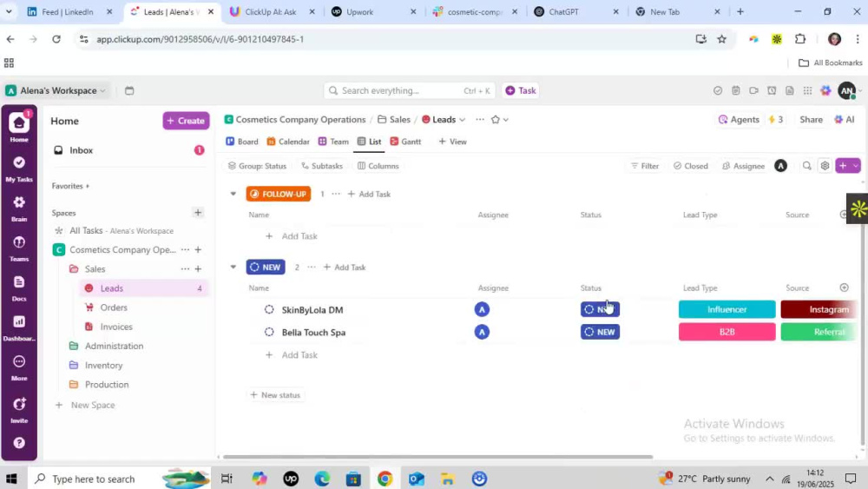Image resolution: width=868 pixels, height=489 pixels.
Task: Click the checkmark circle icon in header
Action: [718, 91]
